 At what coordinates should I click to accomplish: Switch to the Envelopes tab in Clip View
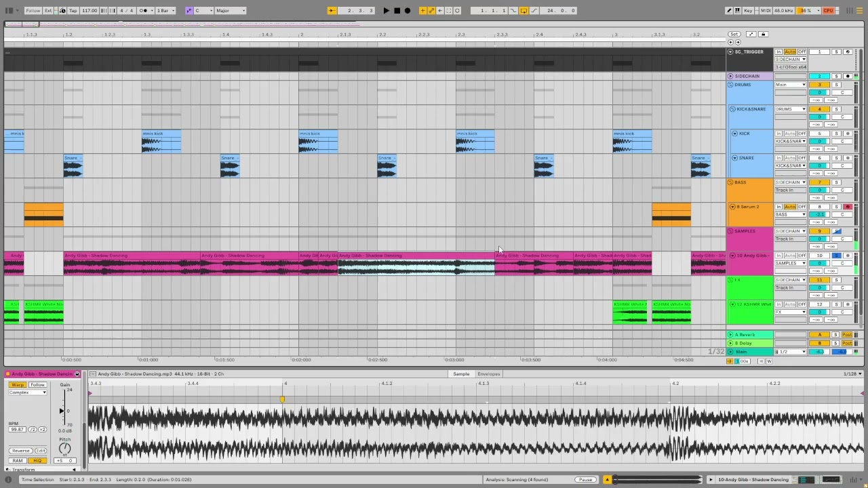pos(489,374)
